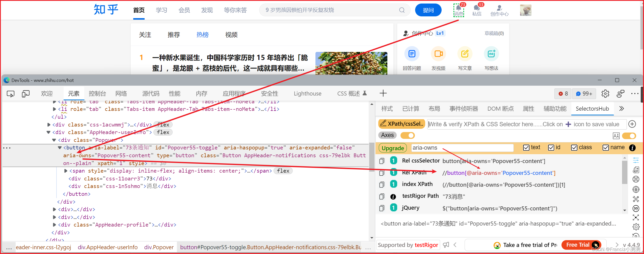Open the Lighthouse tab
The width and height of the screenshot is (644, 254).
click(x=307, y=93)
